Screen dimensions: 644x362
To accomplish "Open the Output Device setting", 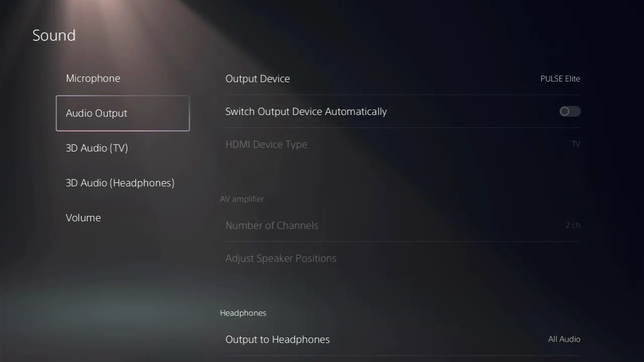I will tap(403, 78).
